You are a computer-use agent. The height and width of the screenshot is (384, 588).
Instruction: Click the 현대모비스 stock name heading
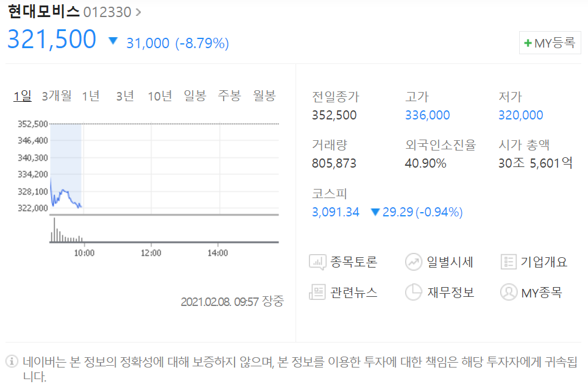(x=44, y=12)
